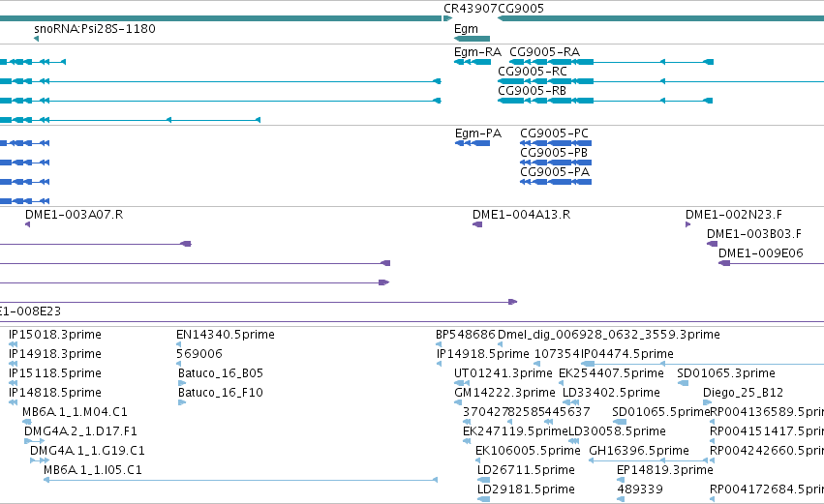
Task: Select the MB6A.1_1.M04.C1 feature label
Action: (x=75, y=412)
